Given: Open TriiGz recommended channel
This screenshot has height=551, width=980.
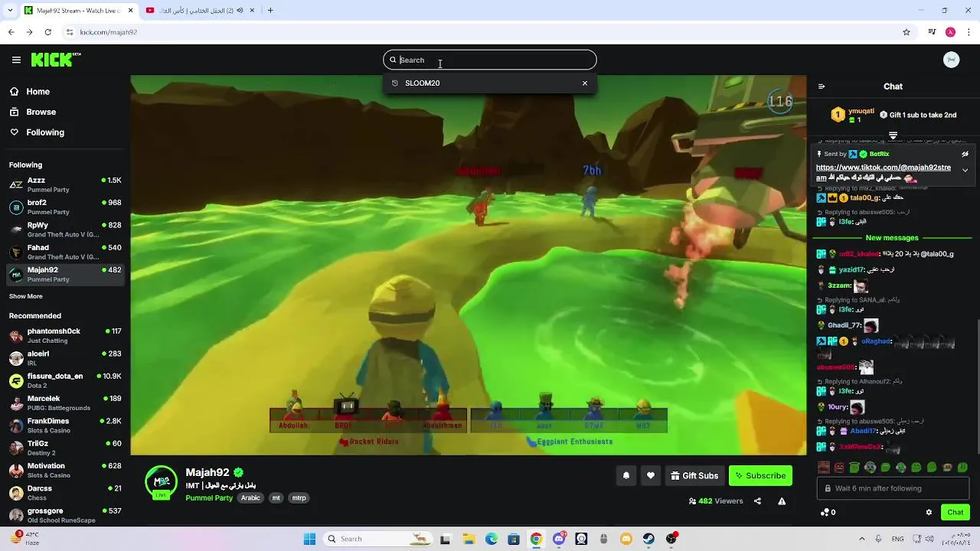Looking at the screenshot, I should (65, 448).
